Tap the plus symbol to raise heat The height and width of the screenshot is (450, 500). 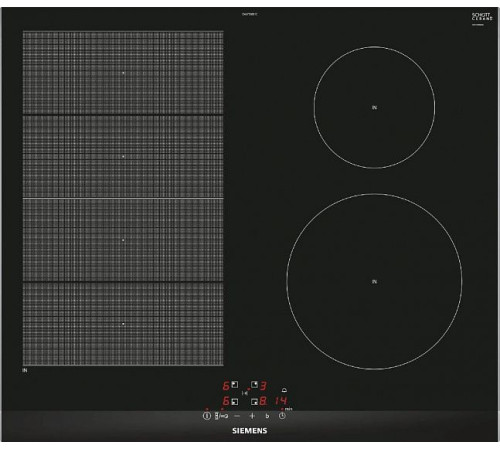[x=252, y=416]
